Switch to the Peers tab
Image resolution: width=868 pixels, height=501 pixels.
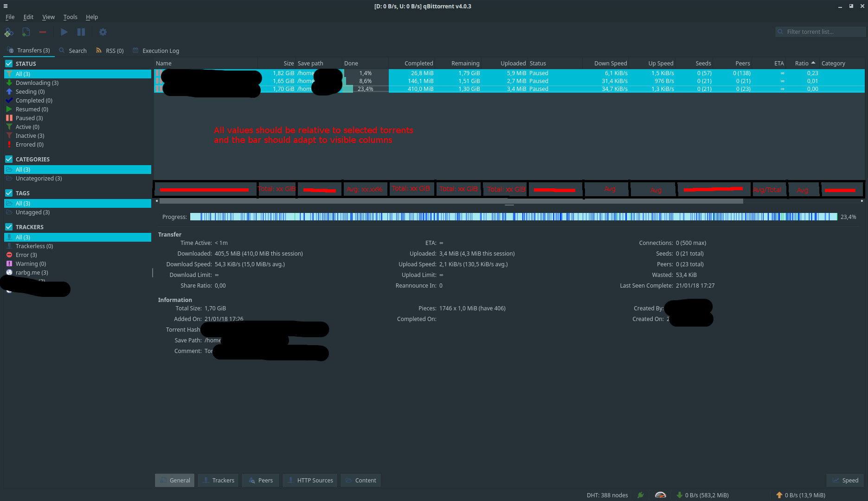pos(260,480)
